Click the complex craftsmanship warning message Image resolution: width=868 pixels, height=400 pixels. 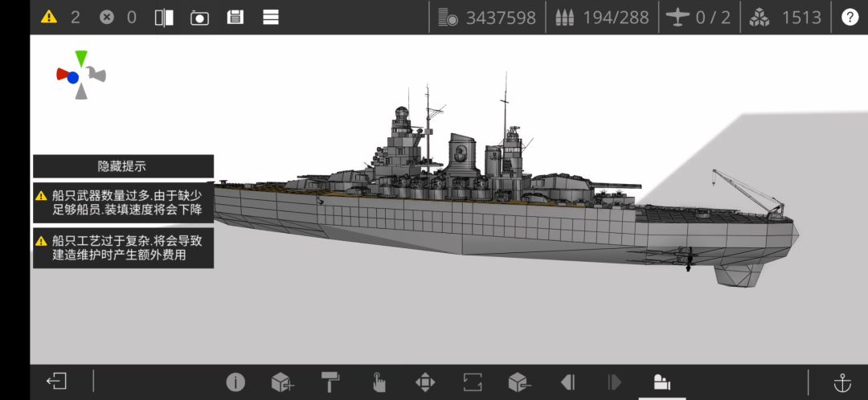click(123, 247)
